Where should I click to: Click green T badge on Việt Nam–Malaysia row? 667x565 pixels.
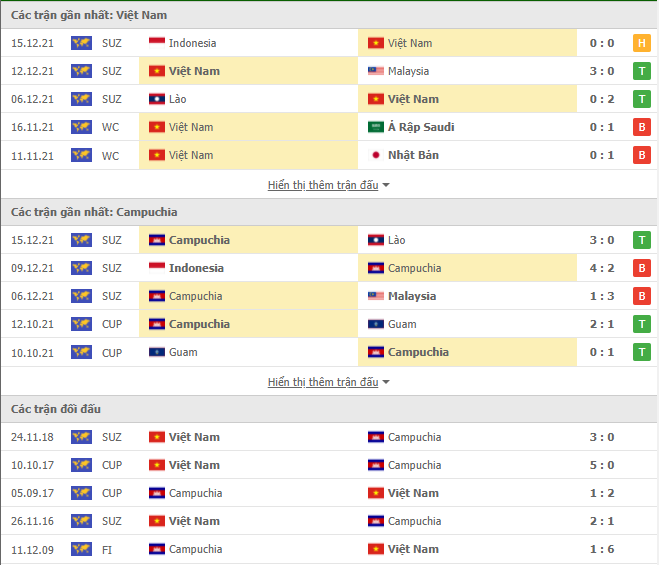point(641,71)
